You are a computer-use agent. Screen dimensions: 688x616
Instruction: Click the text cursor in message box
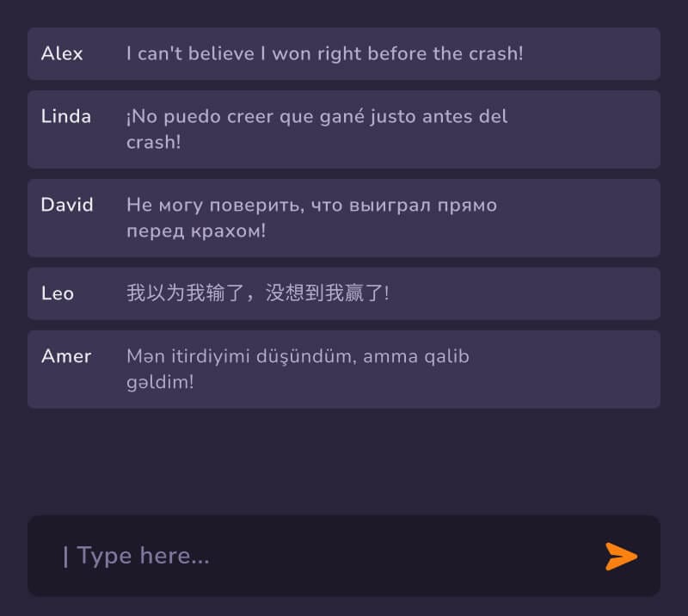point(66,557)
